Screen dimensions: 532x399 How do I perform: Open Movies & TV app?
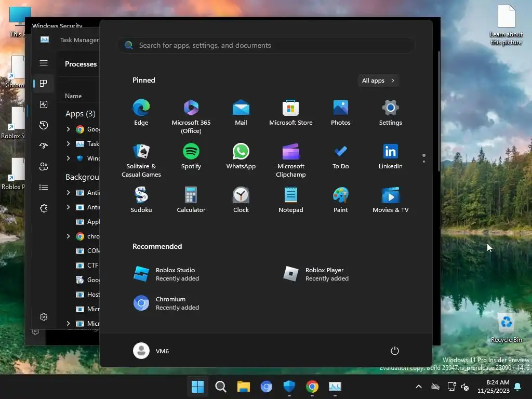pos(391,200)
